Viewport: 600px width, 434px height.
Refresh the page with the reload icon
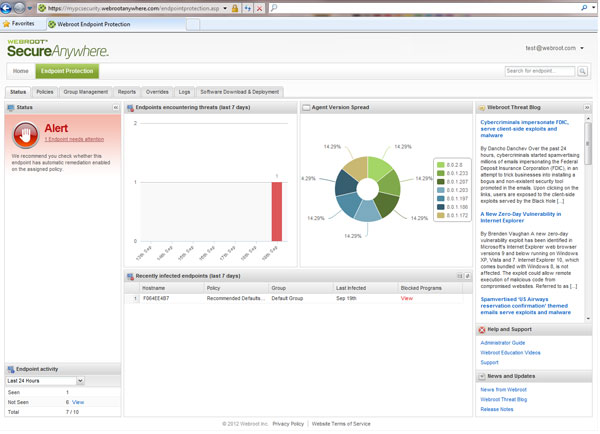pos(248,8)
